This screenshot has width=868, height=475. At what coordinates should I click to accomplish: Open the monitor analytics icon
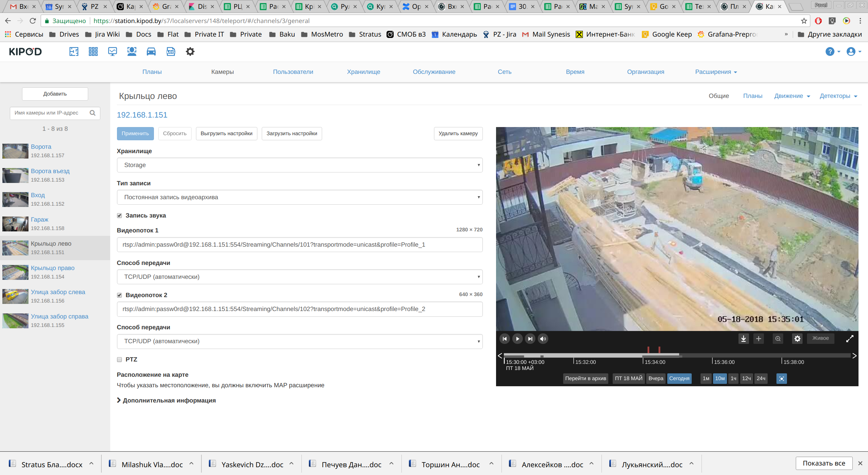tap(113, 51)
